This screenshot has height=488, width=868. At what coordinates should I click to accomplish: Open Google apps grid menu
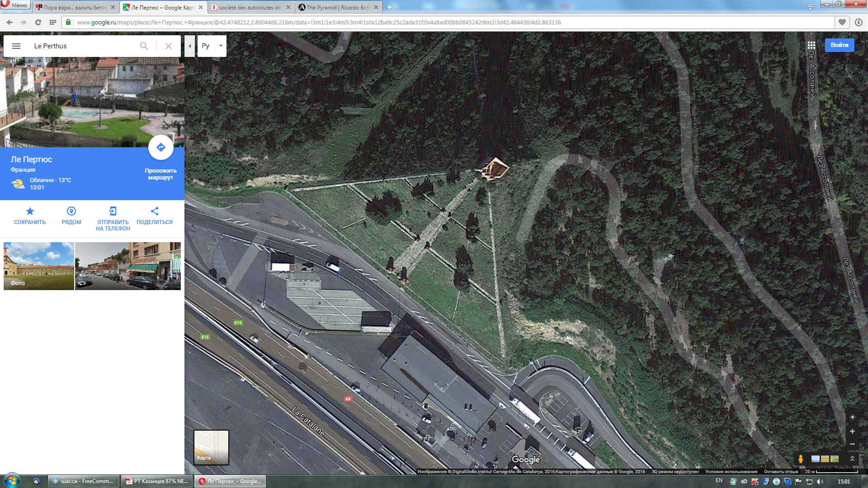point(811,45)
